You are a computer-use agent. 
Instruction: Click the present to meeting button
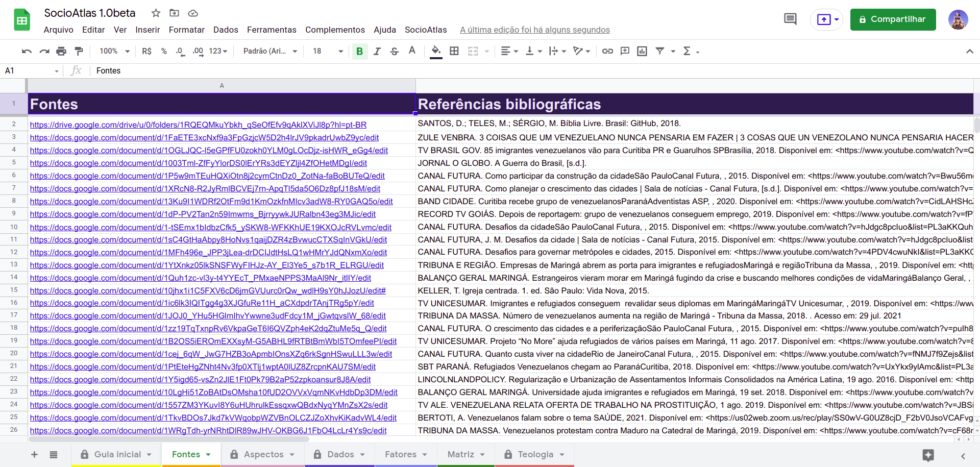pos(826,19)
